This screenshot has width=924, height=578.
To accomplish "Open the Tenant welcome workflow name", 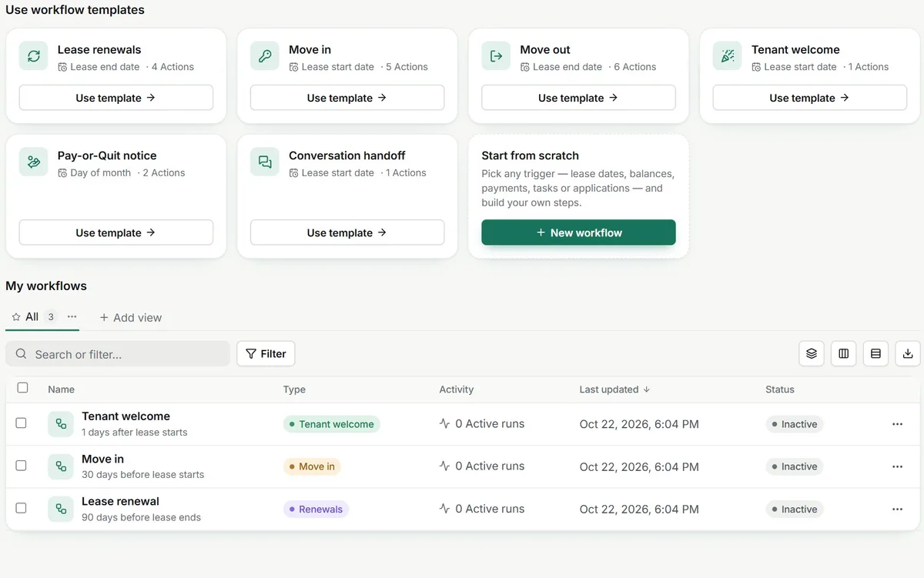I will [x=126, y=416].
